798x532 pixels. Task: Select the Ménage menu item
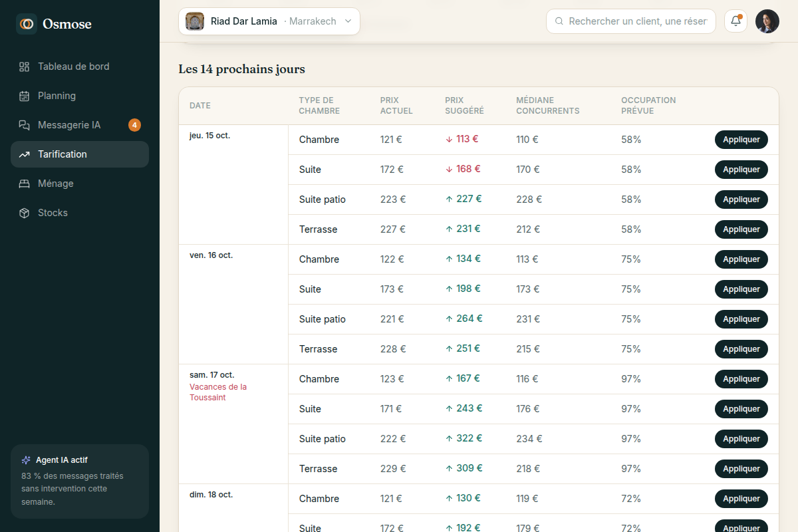[80, 184]
